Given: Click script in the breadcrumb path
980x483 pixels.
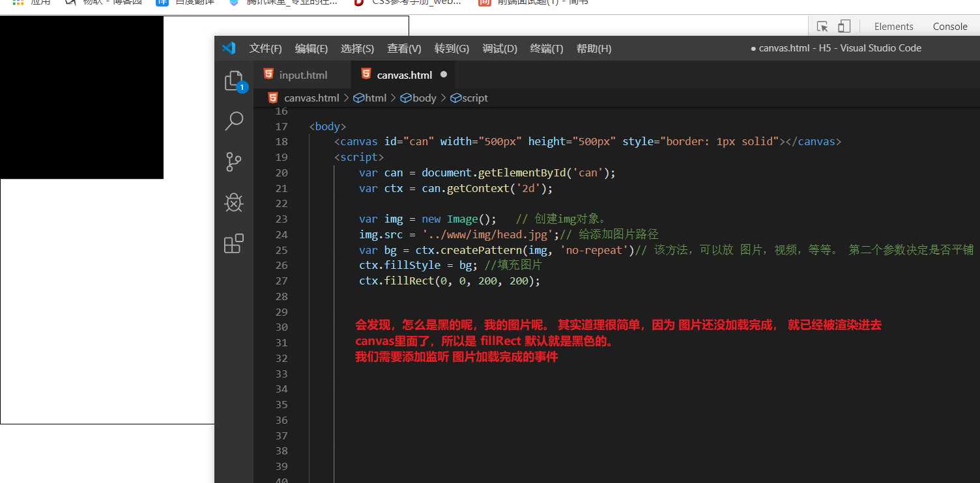Looking at the screenshot, I should (469, 98).
